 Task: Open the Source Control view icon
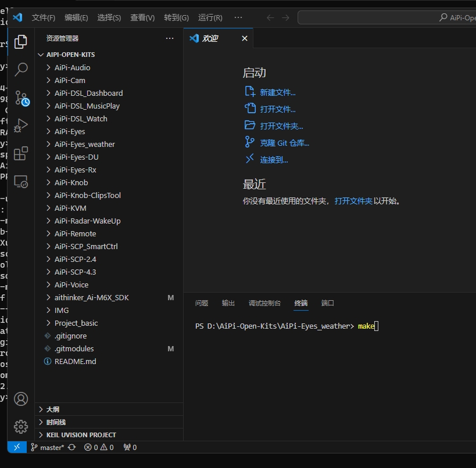(x=22, y=98)
